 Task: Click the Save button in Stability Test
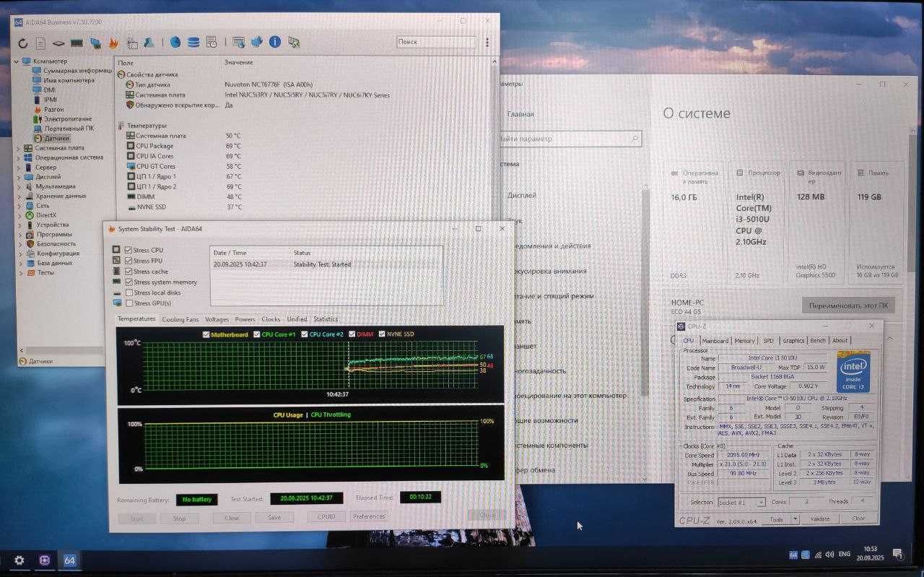274,517
